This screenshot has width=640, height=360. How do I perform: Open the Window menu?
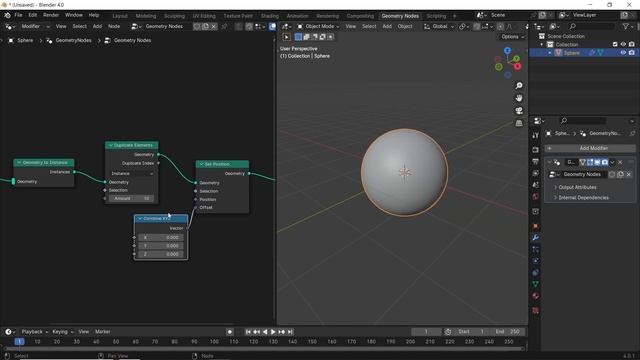tap(73, 15)
